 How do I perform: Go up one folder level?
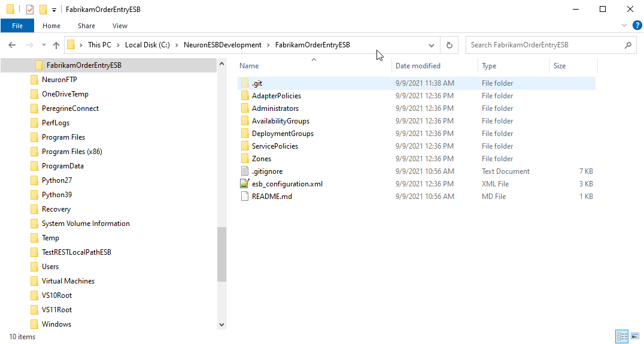[56, 46]
